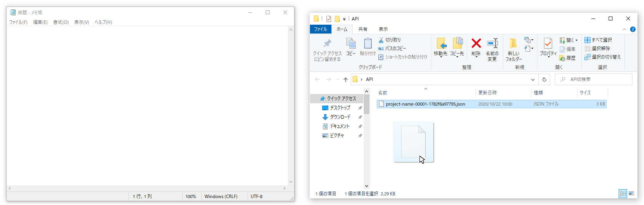Switch to the 共有 (Share) ribbon tab
The width and height of the screenshot is (644, 205).
click(x=363, y=29)
